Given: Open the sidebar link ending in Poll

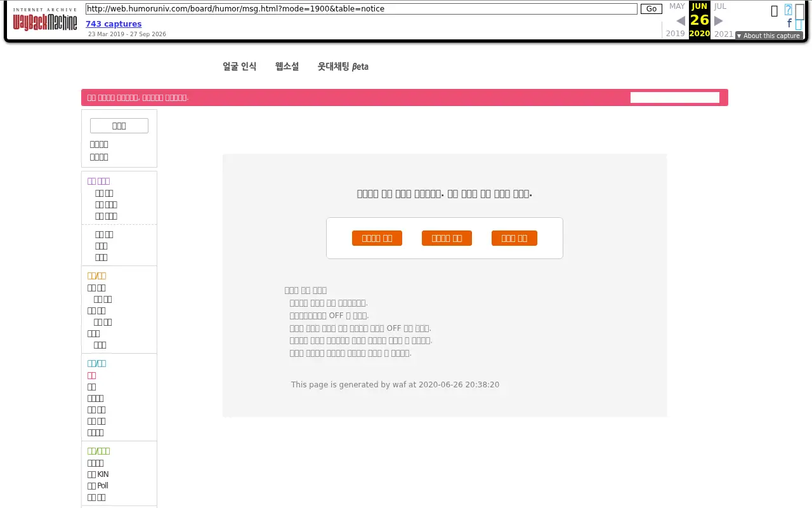Looking at the screenshot, I should pyautogui.click(x=98, y=486).
